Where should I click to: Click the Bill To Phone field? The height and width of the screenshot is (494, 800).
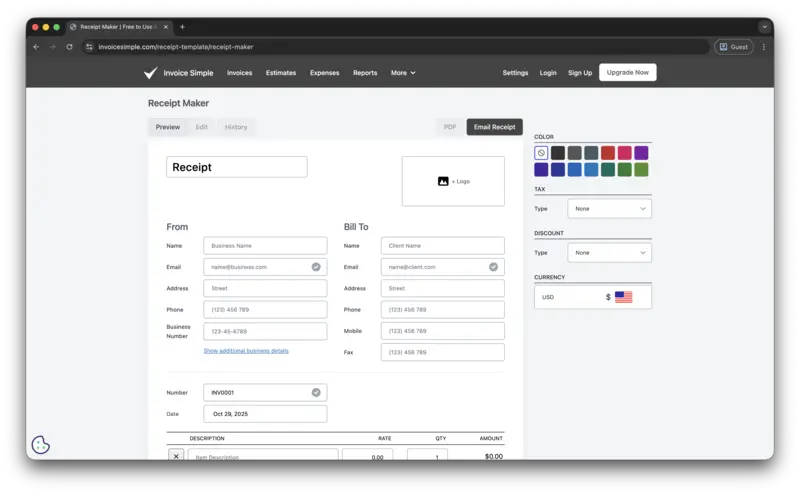(x=442, y=310)
